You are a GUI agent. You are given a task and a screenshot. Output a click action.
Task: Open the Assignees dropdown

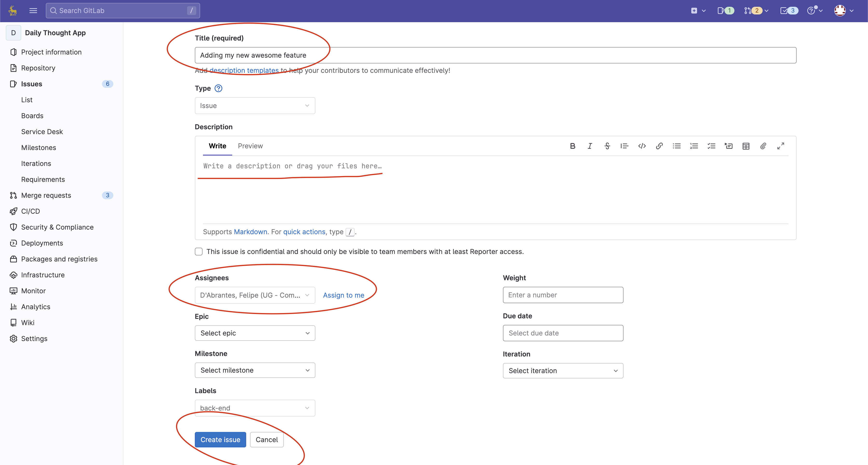pyautogui.click(x=255, y=295)
